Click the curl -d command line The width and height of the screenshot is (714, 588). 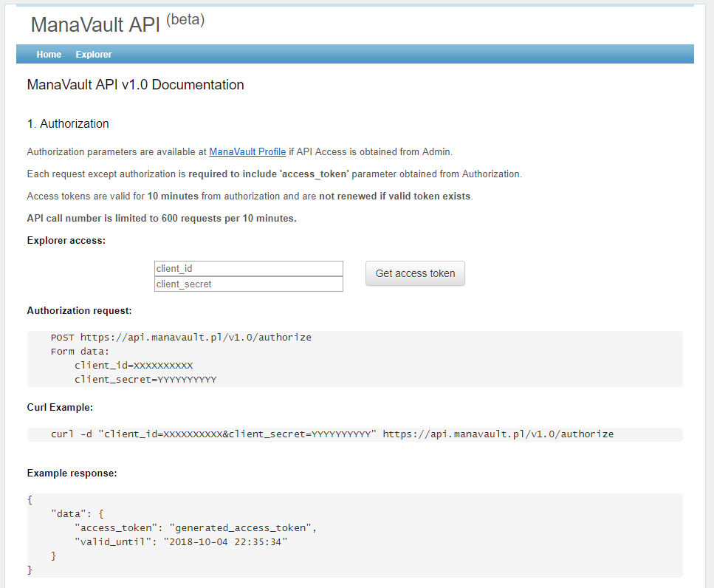[x=332, y=434]
